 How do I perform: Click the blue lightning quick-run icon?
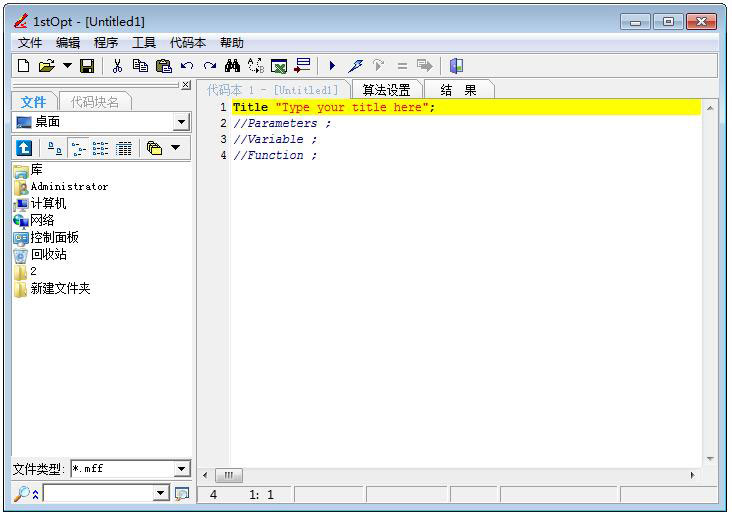click(x=355, y=66)
